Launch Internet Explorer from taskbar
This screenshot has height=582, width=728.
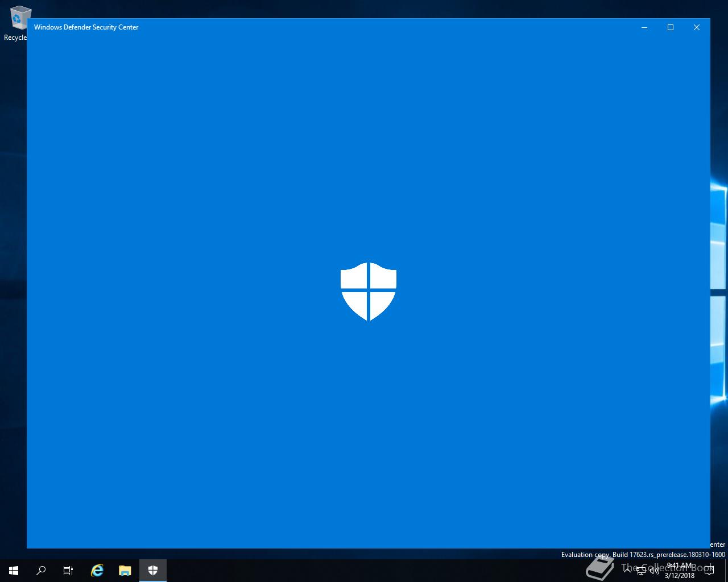[97, 571]
